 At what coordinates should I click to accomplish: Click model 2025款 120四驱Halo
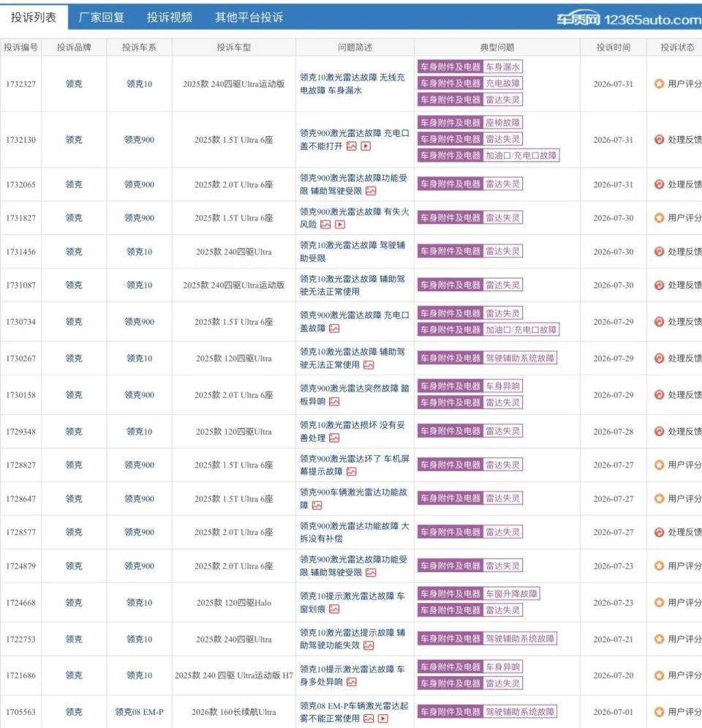[x=234, y=603]
